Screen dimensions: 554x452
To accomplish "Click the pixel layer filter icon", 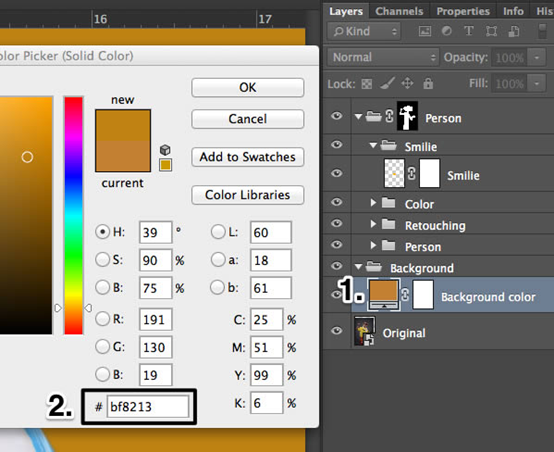I will [x=425, y=31].
